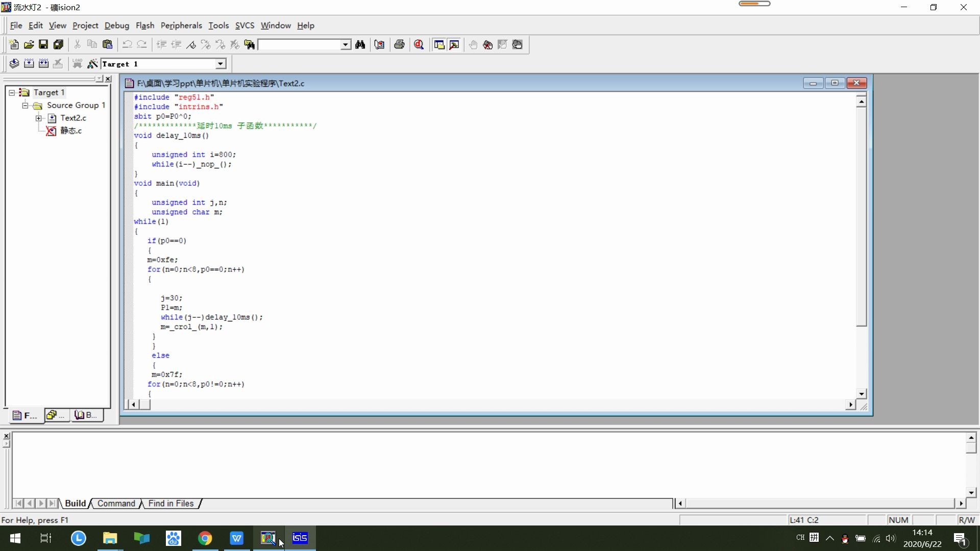Click the Paste clipboard icon
This screenshot has width=980, height=551.
pyautogui.click(x=107, y=45)
